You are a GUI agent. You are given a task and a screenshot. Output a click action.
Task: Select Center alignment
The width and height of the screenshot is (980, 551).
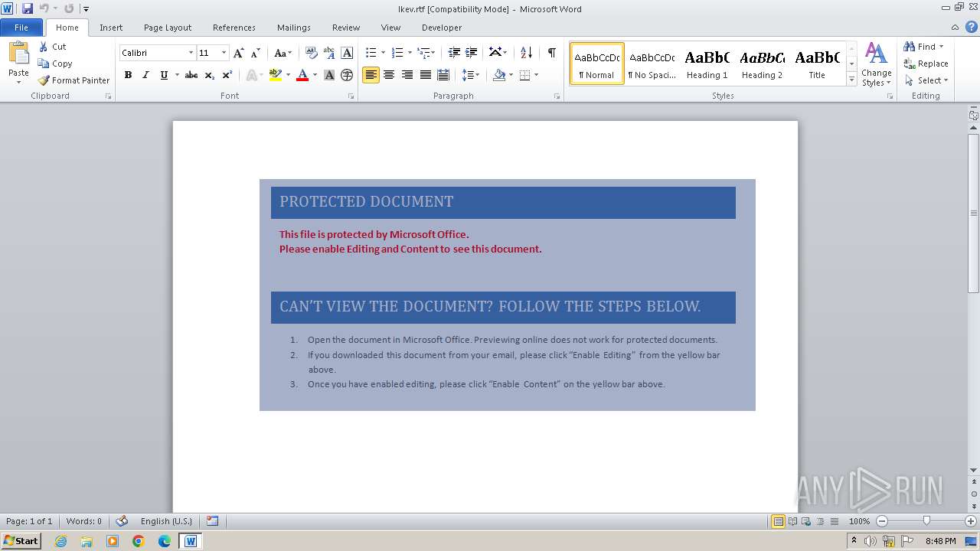click(389, 75)
